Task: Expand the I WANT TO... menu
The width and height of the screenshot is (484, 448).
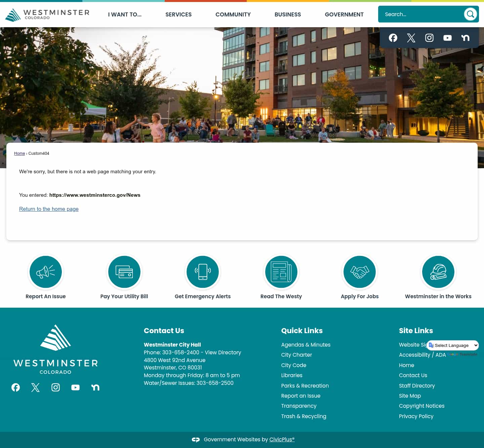Action: tap(124, 14)
